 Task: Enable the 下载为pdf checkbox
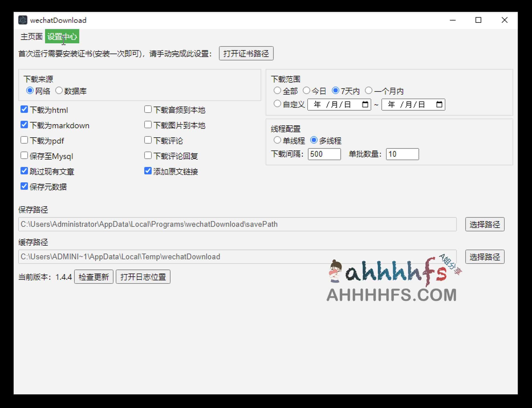tap(24, 140)
